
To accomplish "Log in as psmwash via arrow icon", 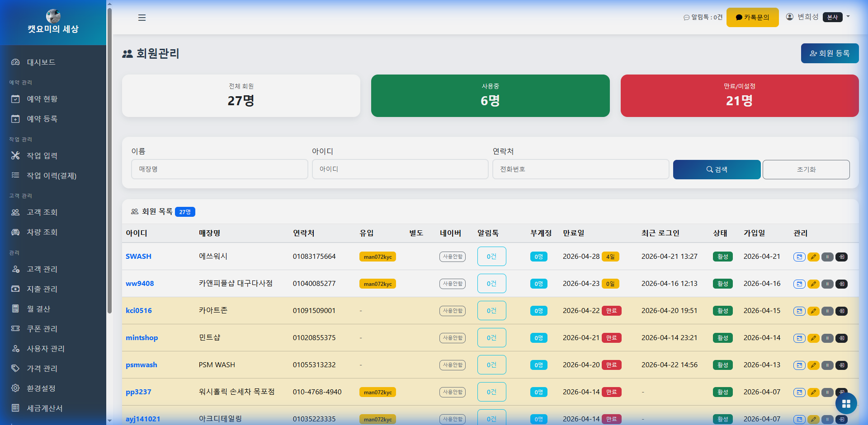I will (x=841, y=365).
